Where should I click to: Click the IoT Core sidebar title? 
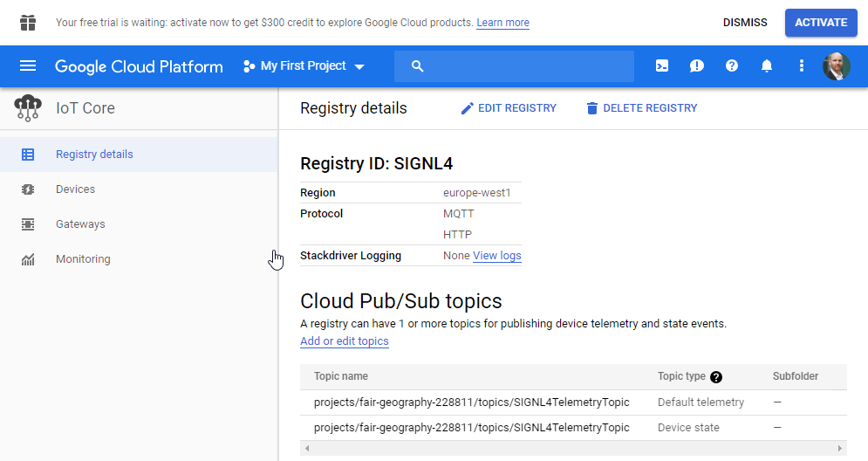[85, 108]
